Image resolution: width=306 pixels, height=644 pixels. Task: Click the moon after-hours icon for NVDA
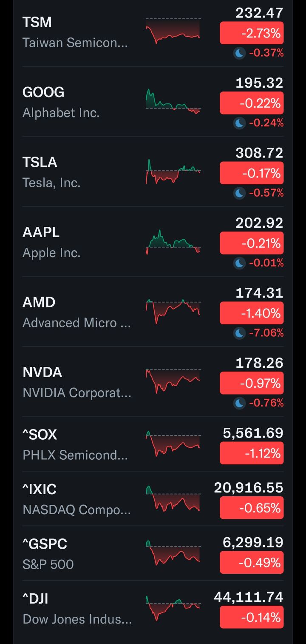click(x=239, y=403)
